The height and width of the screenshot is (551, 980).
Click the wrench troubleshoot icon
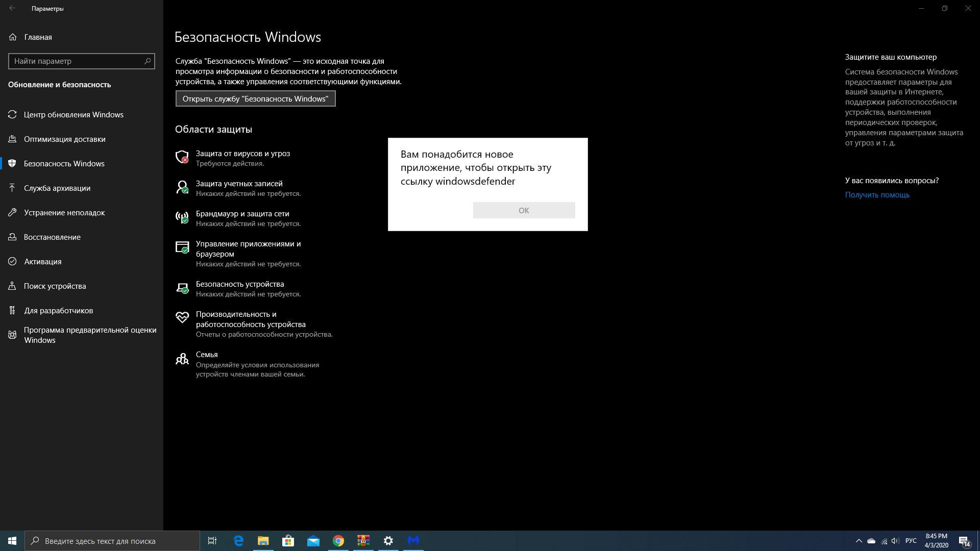coord(12,213)
